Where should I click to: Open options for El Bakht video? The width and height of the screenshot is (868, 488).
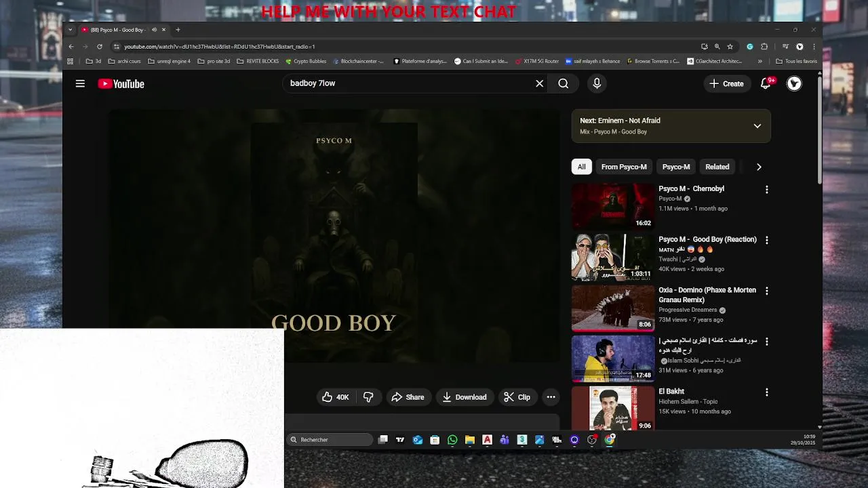(x=767, y=392)
